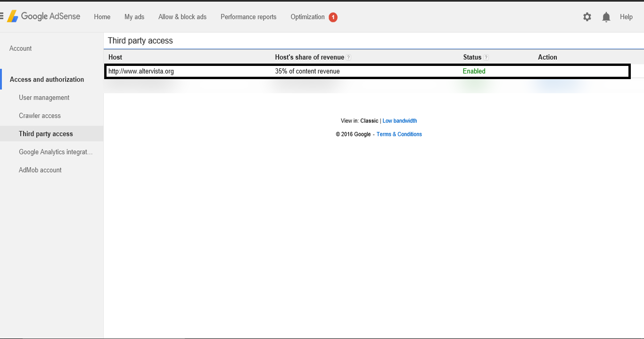The image size is (644, 339).
Task: Click the Host column header
Action: (115, 57)
